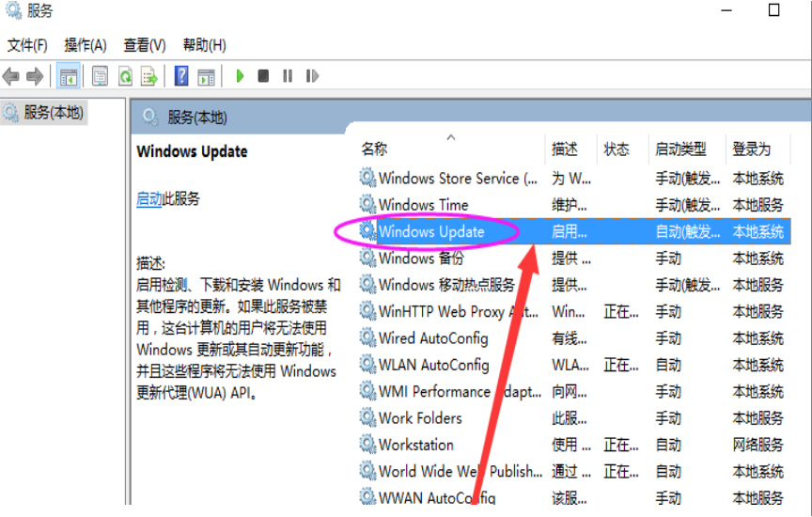Toggle the show/hide action pane icon
812x517 pixels.
pos(206,77)
